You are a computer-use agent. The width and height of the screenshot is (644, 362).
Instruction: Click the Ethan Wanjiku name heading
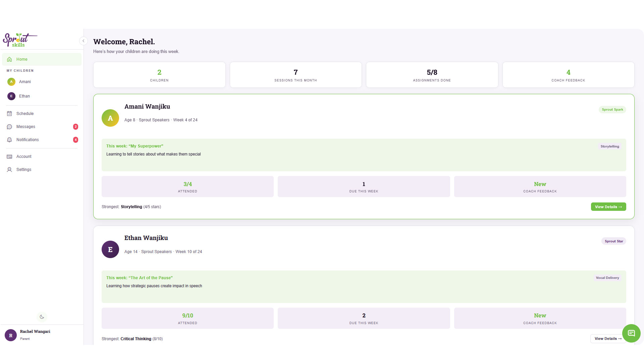[x=146, y=238]
